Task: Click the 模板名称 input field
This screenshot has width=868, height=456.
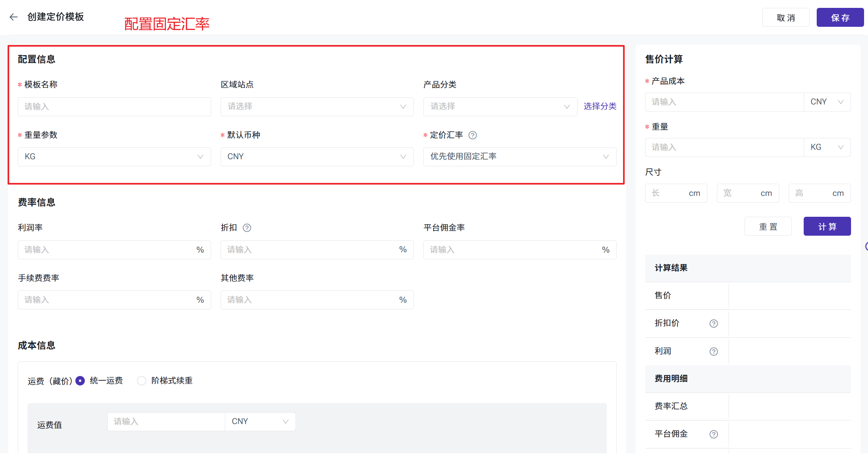Action: [114, 107]
